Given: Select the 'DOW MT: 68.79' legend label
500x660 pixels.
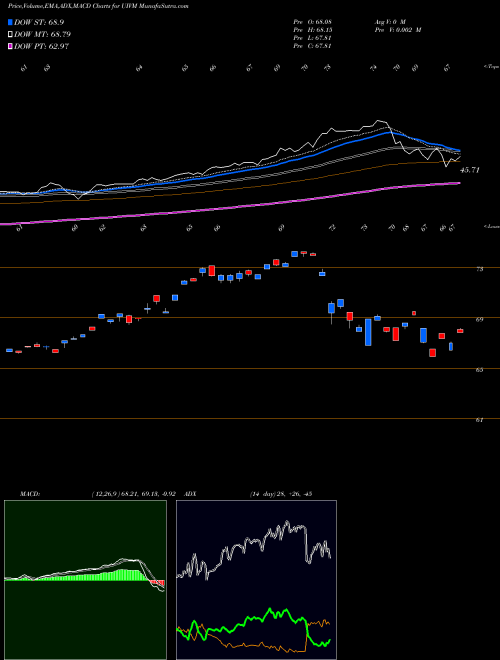Looking at the screenshot, I should click(42, 34).
